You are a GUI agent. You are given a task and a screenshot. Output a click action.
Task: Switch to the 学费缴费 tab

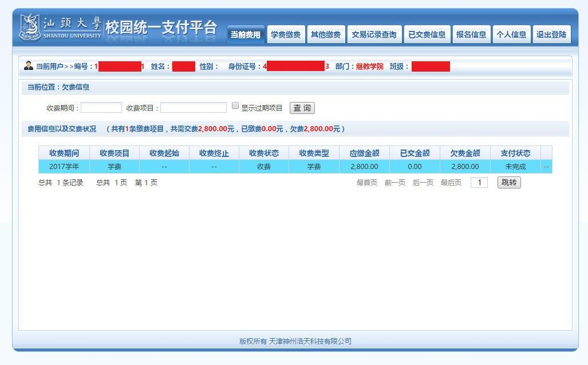[285, 35]
